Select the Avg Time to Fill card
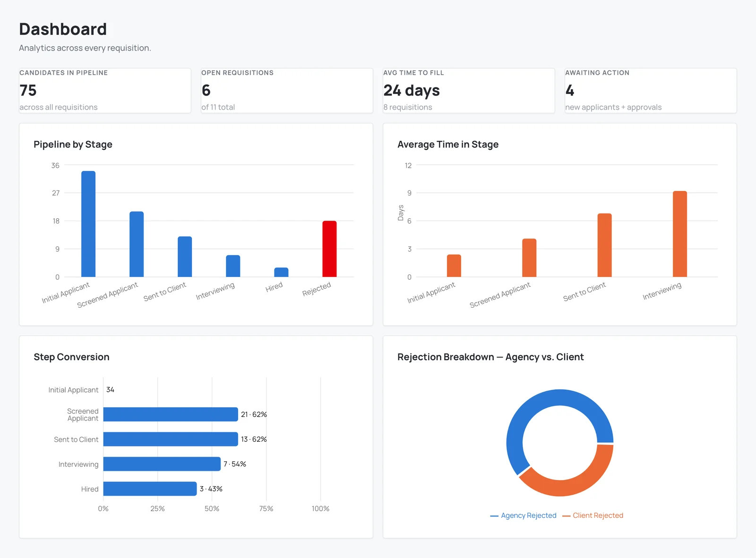Viewport: 756px width, 558px height. pos(469,91)
